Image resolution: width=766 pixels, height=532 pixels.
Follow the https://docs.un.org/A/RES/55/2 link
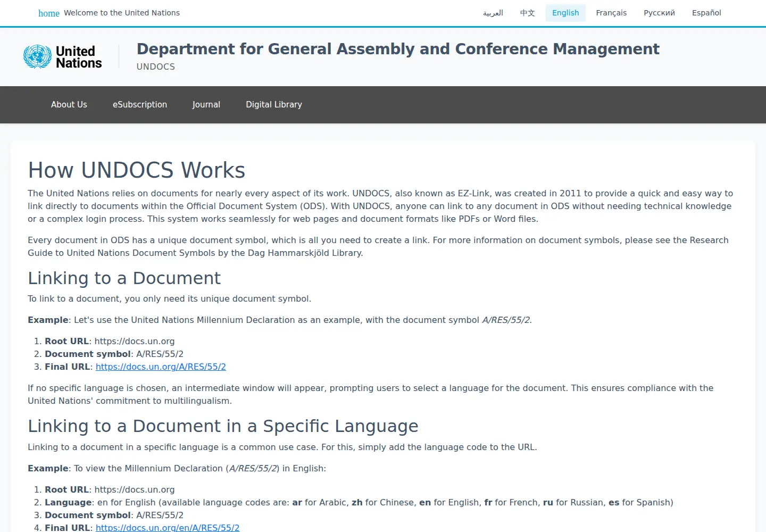[161, 367]
